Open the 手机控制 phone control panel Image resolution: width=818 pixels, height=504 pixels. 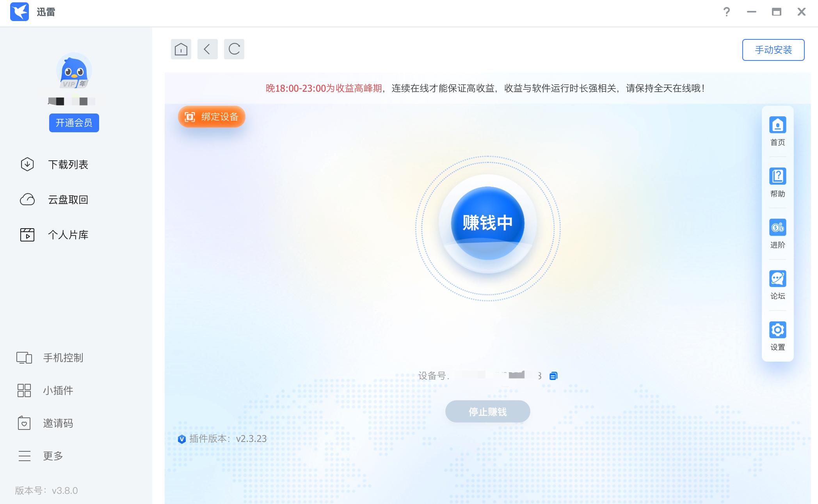pyautogui.click(x=63, y=358)
